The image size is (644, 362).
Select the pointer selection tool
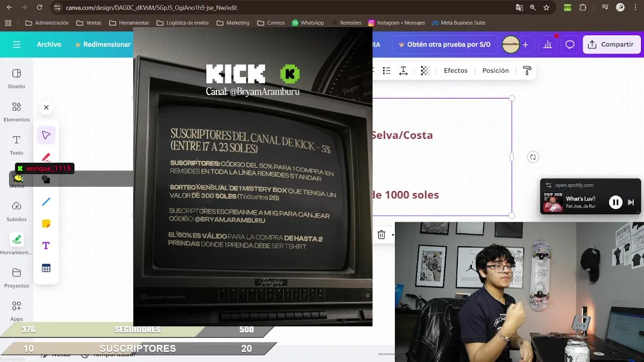pos(46,135)
